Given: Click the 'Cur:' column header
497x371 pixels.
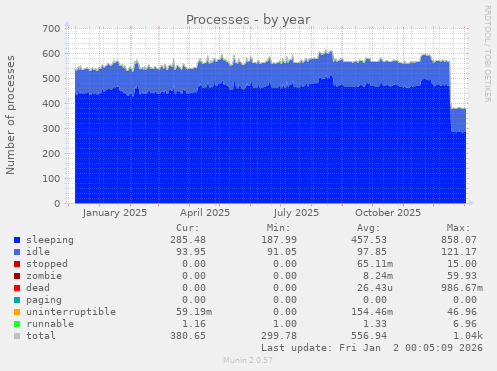Looking at the screenshot, I should (x=188, y=228).
